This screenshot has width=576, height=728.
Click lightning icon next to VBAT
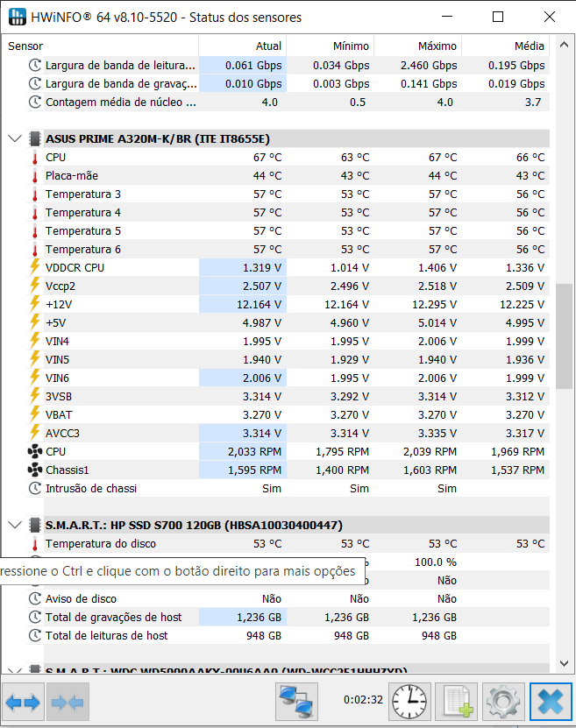click(x=35, y=414)
